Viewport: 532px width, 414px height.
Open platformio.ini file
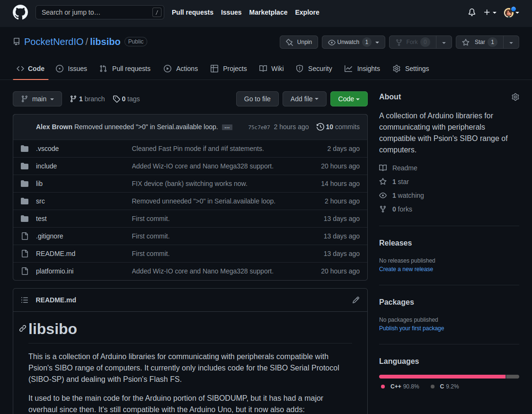[x=54, y=271]
